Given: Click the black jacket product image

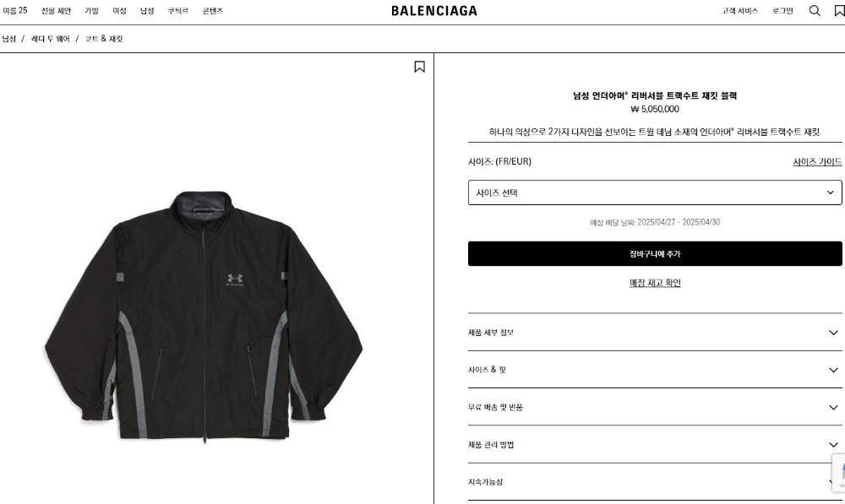Looking at the screenshot, I should point(204,317).
